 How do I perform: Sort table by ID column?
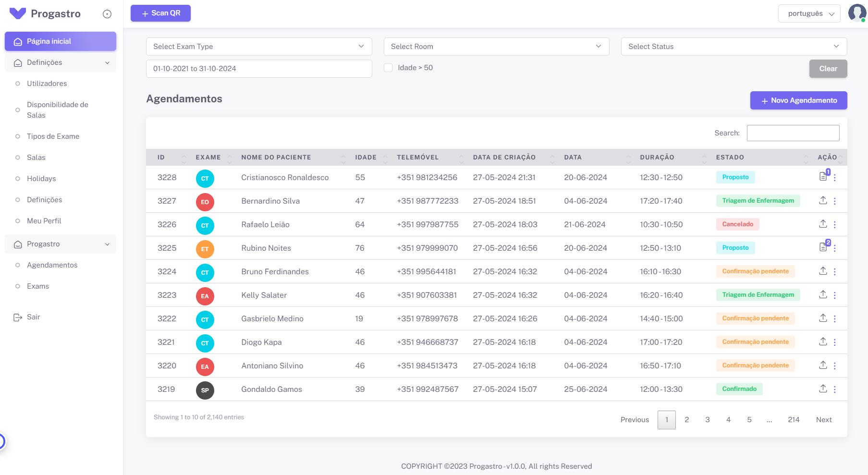172,158
